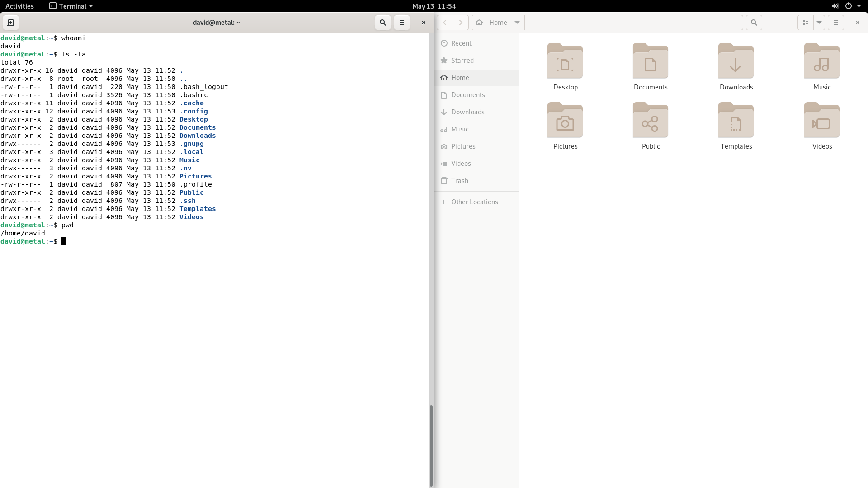Select the Music folder icon in grid
Image resolution: width=868 pixels, height=488 pixels.
[822, 61]
